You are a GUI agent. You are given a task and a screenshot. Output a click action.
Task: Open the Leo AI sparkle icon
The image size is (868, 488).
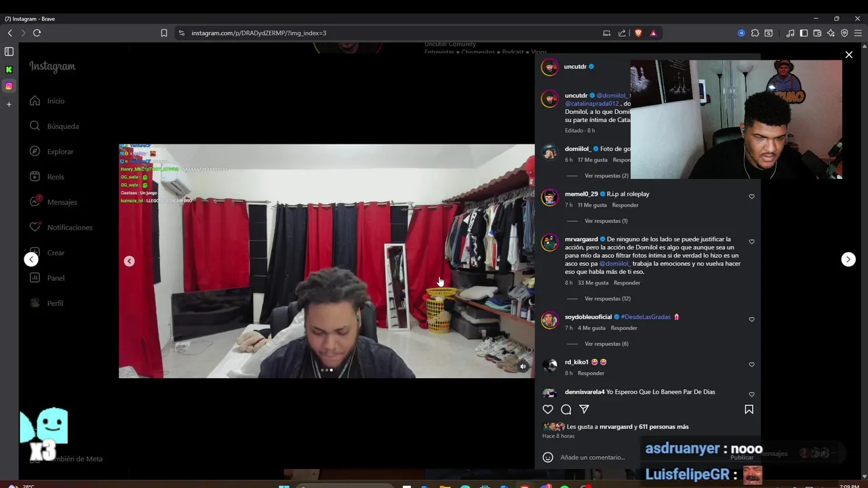[x=831, y=33]
